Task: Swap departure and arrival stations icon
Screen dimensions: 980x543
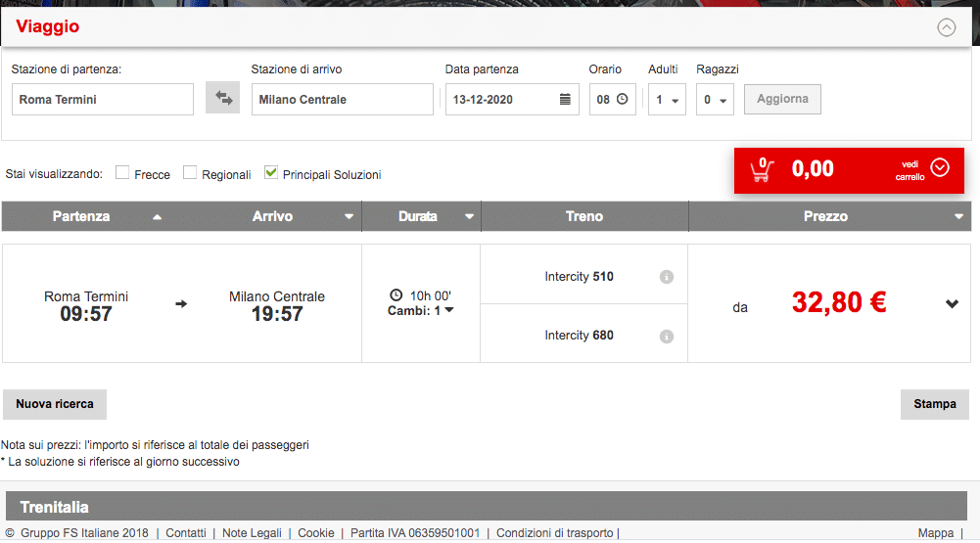Action: coord(222,99)
